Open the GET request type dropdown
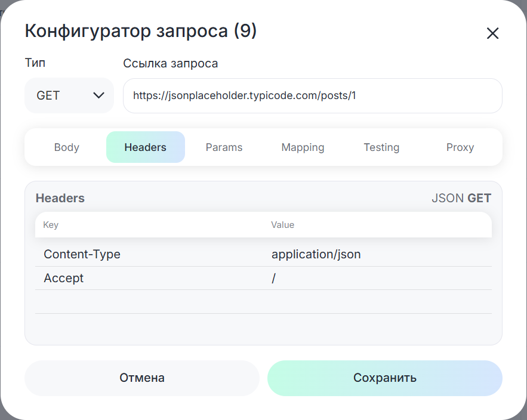This screenshot has width=527, height=420. click(69, 95)
